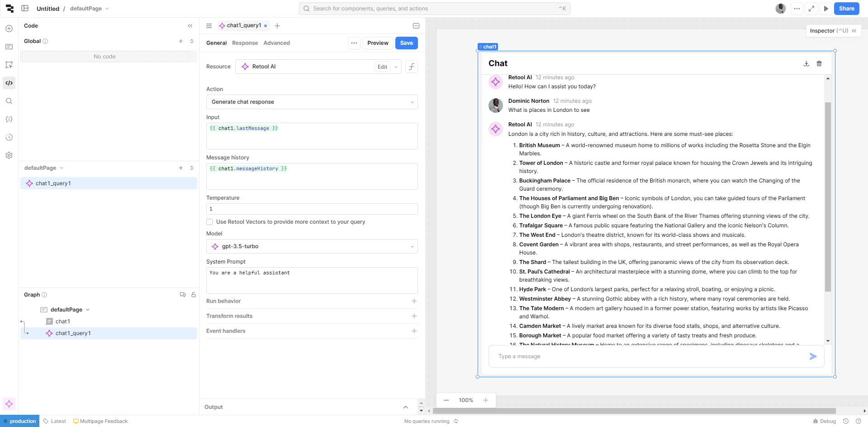Screen dimensions: 868x427
Task: Click the Share button
Action: (846, 9)
